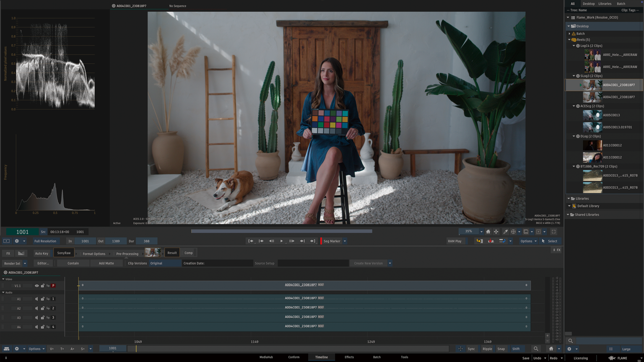Collapse the SLog3 (2 Clips) reel
Image resolution: width=644 pixels, height=362 pixels.
[x=574, y=76]
